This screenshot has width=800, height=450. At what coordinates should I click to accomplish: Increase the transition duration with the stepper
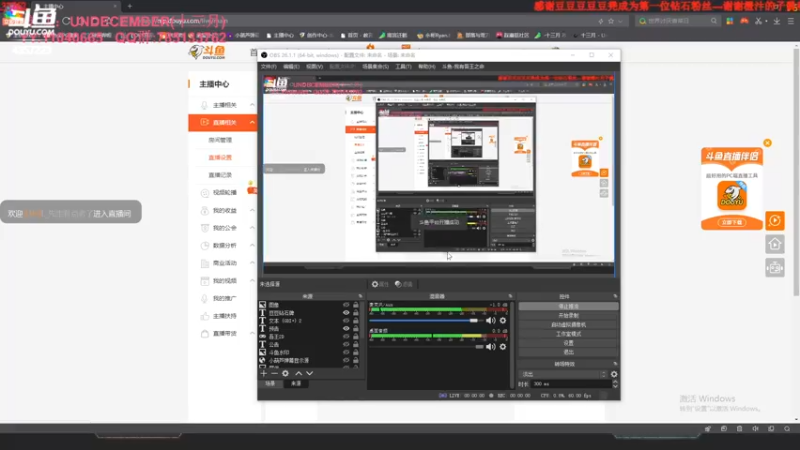615,382
